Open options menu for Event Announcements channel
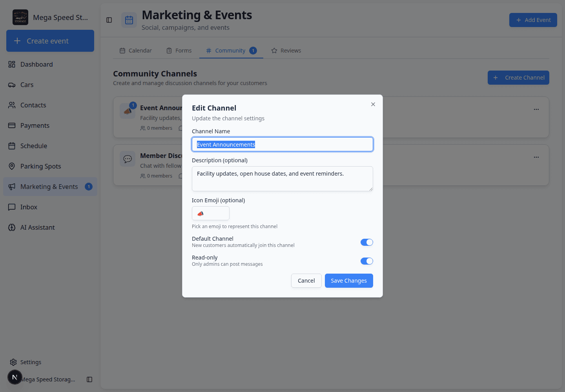565x392 pixels. (536, 109)
